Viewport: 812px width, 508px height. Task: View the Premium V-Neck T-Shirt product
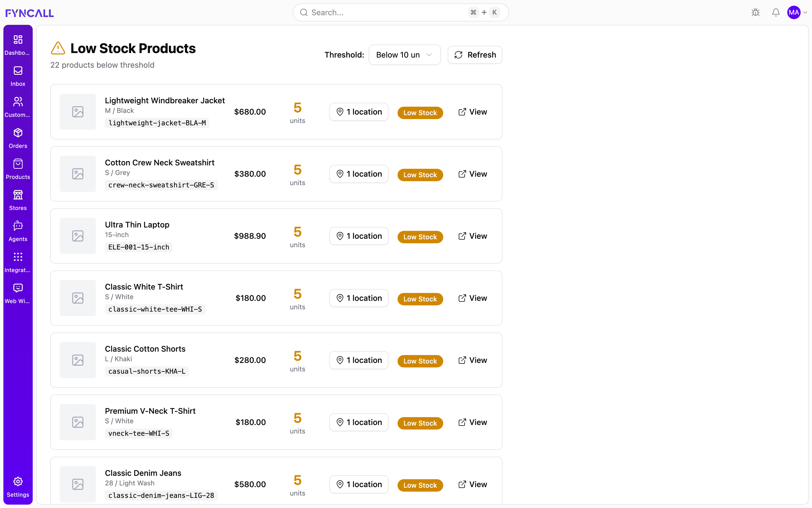pos(473,422)
